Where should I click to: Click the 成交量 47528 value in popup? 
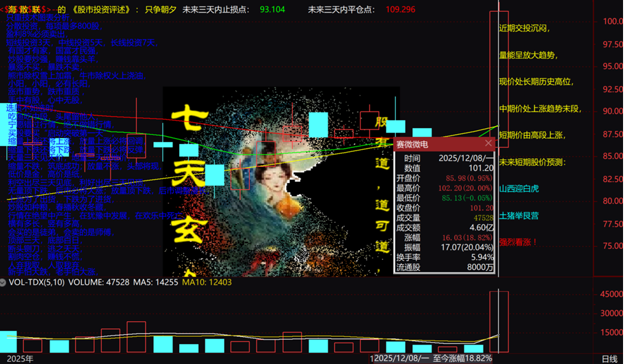(484, 218)
